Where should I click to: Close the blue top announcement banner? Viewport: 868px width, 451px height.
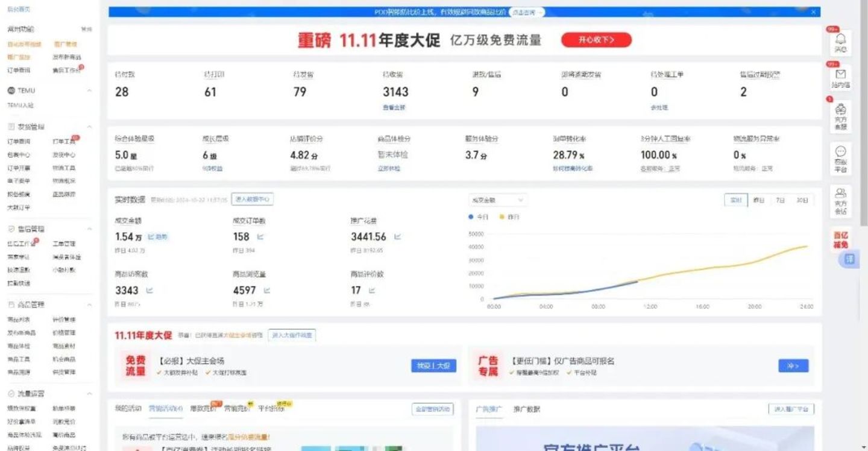(x=814, y=11)
